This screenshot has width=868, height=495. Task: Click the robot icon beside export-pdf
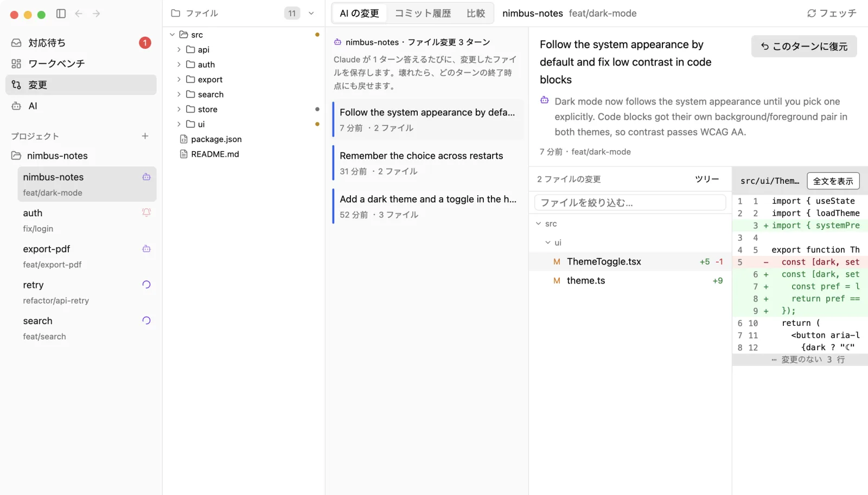(x=146, y=249)
